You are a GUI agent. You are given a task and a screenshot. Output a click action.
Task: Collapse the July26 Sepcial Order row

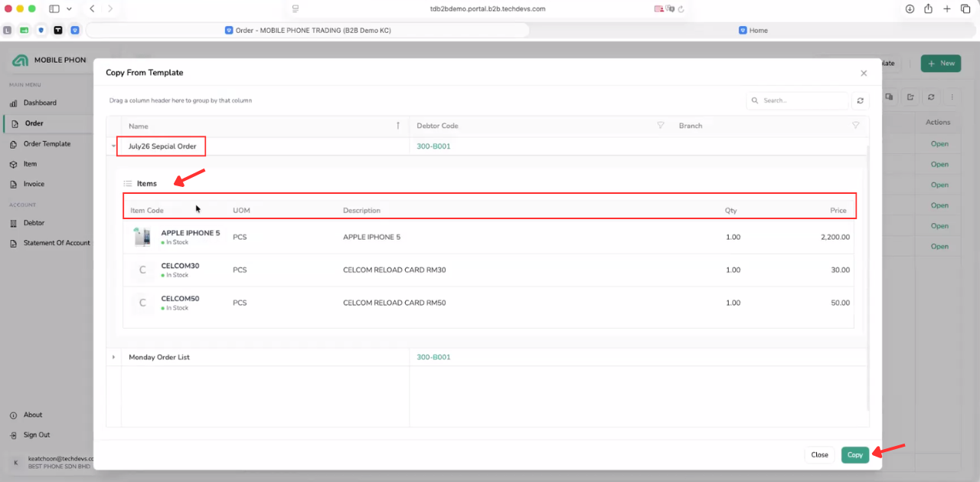coord(113,146)
